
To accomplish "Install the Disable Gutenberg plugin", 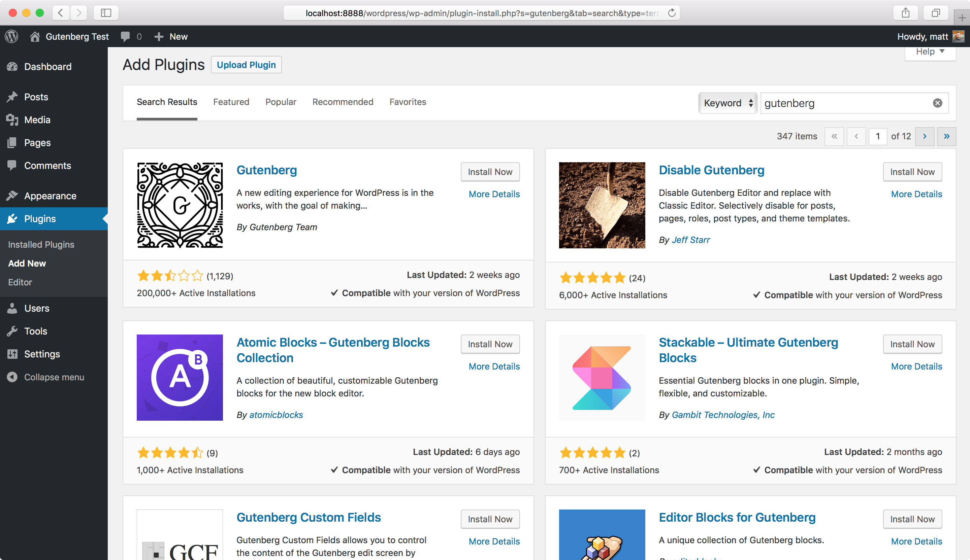I will [912, 172].
